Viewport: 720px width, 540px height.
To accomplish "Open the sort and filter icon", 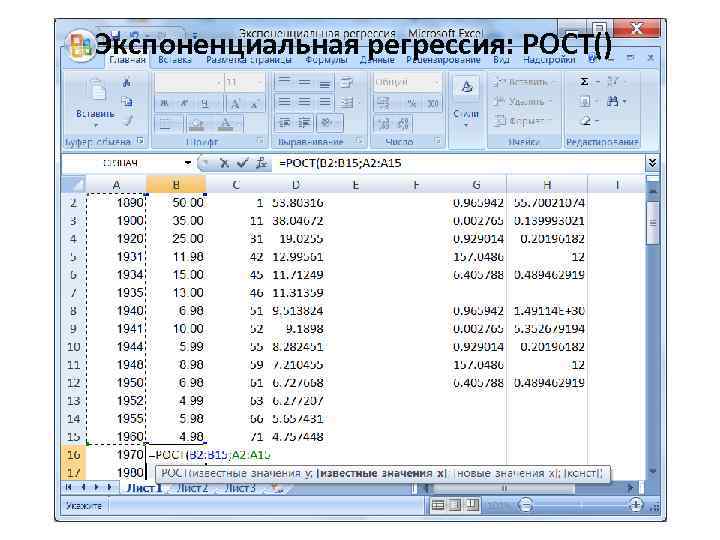I will [613, 82].
